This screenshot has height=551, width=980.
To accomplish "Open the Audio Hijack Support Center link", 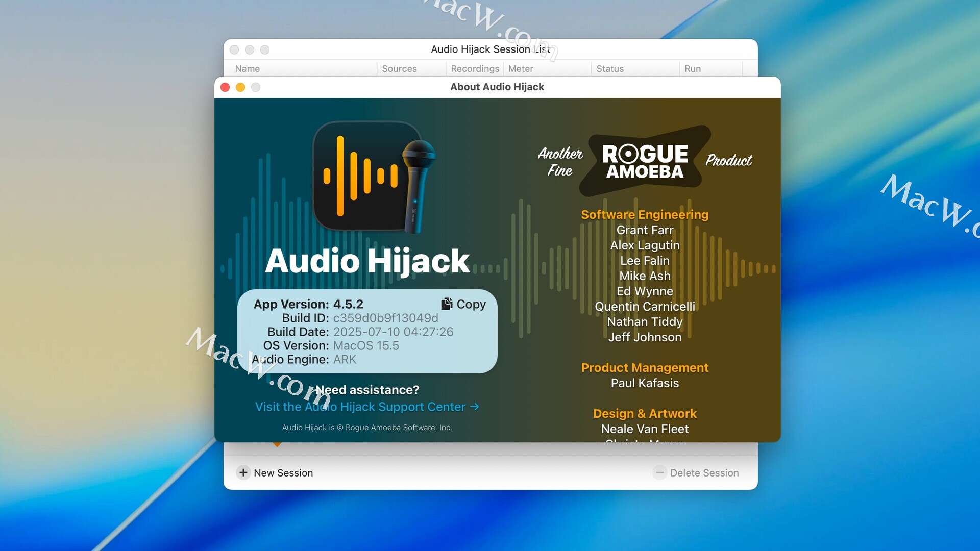I will click(x=367, y=407).
